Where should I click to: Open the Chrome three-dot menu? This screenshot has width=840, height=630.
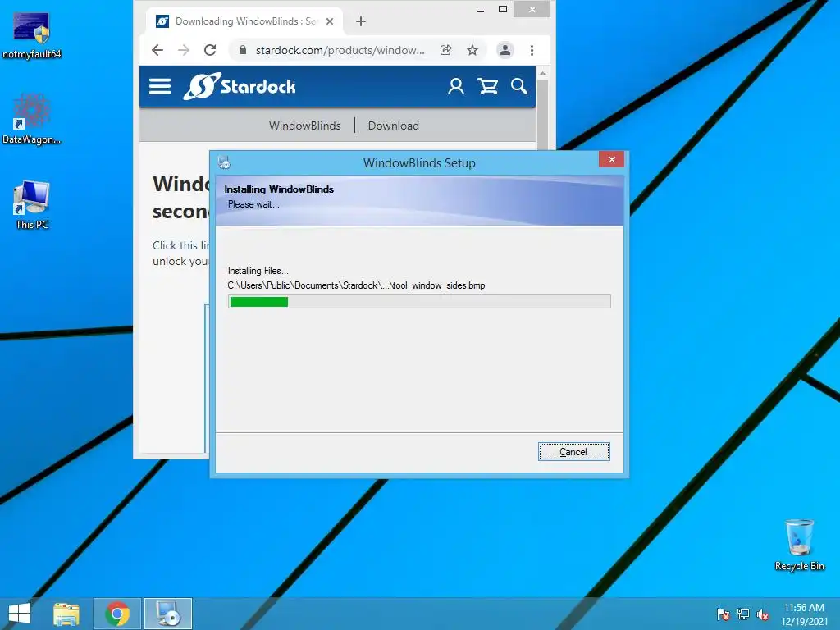point(532,50)
